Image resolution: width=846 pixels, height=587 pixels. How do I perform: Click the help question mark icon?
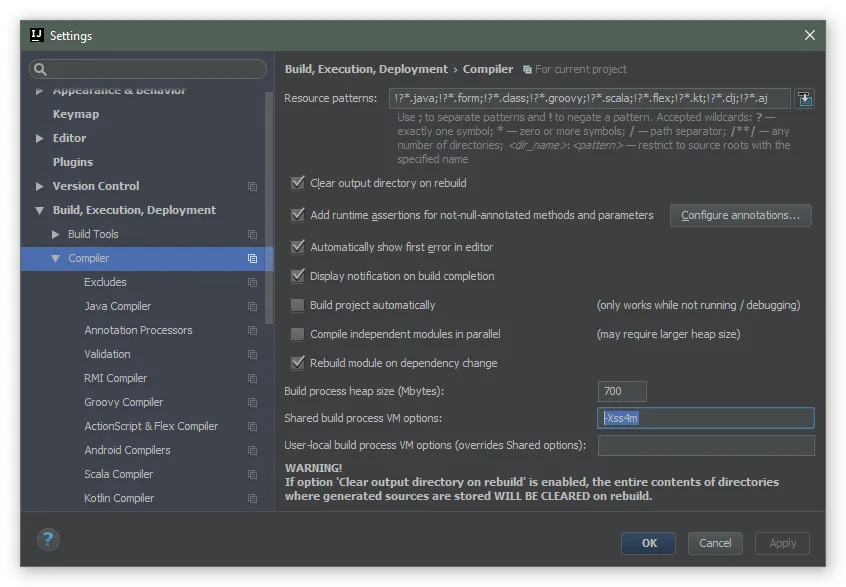pyautogui.click(x=48, y=539)
